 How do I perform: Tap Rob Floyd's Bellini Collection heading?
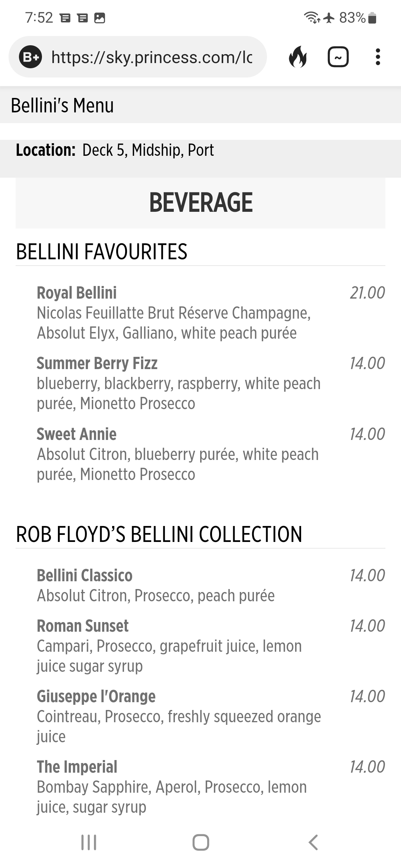pyautogui.click(x=159, y=534)
